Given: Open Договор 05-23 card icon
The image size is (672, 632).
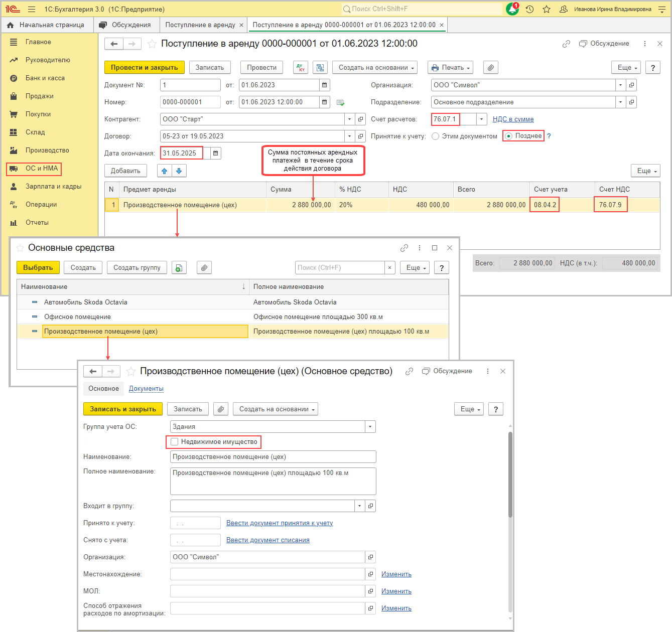Looking at the screenshot, I should coord(360,136).
